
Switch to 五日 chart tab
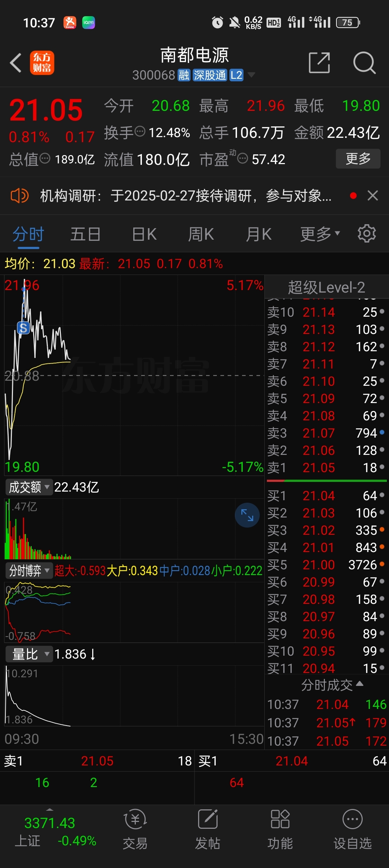(x=85, y=235)
